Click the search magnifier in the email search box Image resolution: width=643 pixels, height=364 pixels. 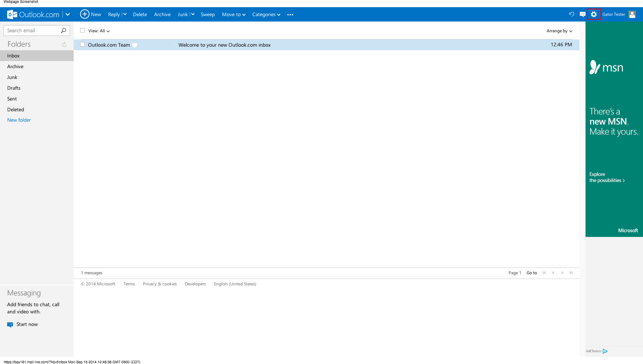click(x=63, y=30)
